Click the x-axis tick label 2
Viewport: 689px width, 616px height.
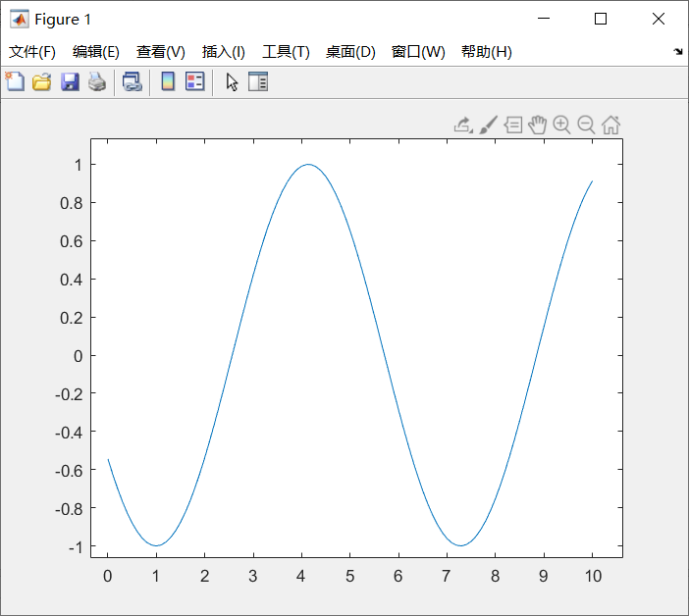tap(205, 576)
